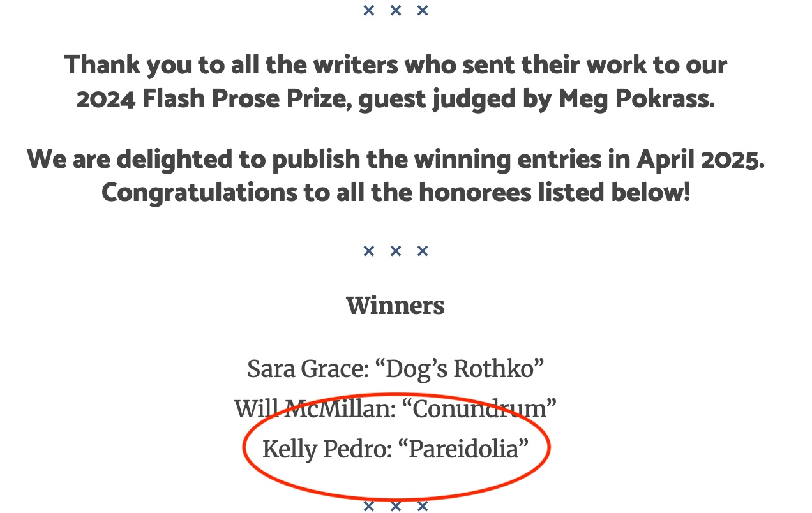
Task: Click the middle X in the top divider
Action: click(395, 10)
